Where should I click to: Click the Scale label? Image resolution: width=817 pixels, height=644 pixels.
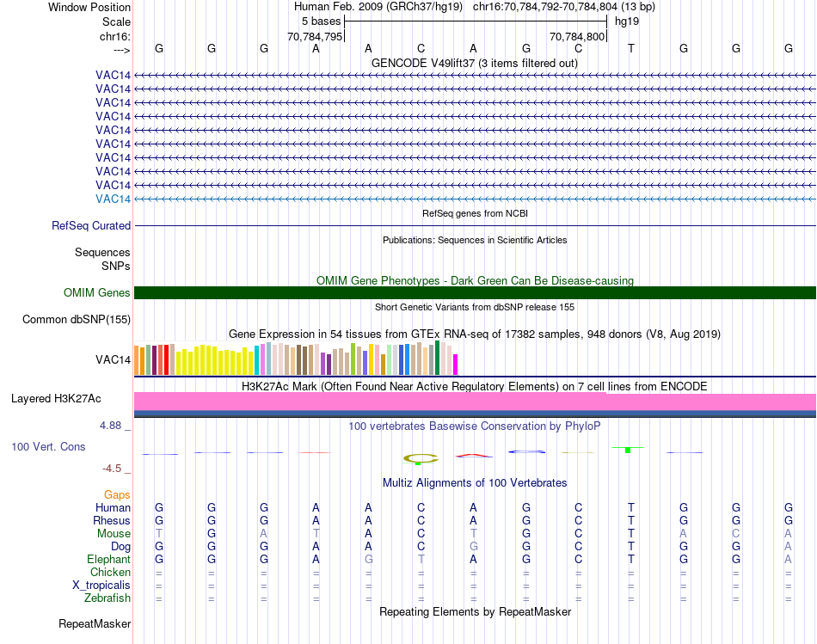click(116, 21)
